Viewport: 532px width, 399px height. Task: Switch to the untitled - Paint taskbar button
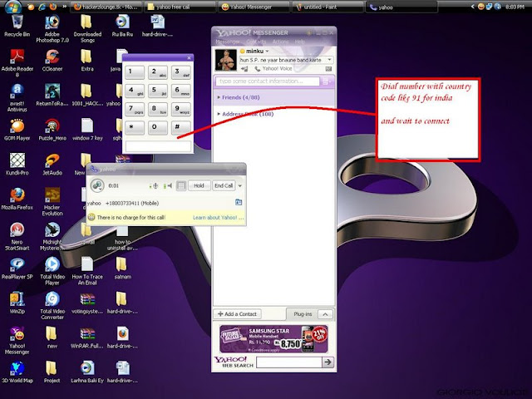328,7
